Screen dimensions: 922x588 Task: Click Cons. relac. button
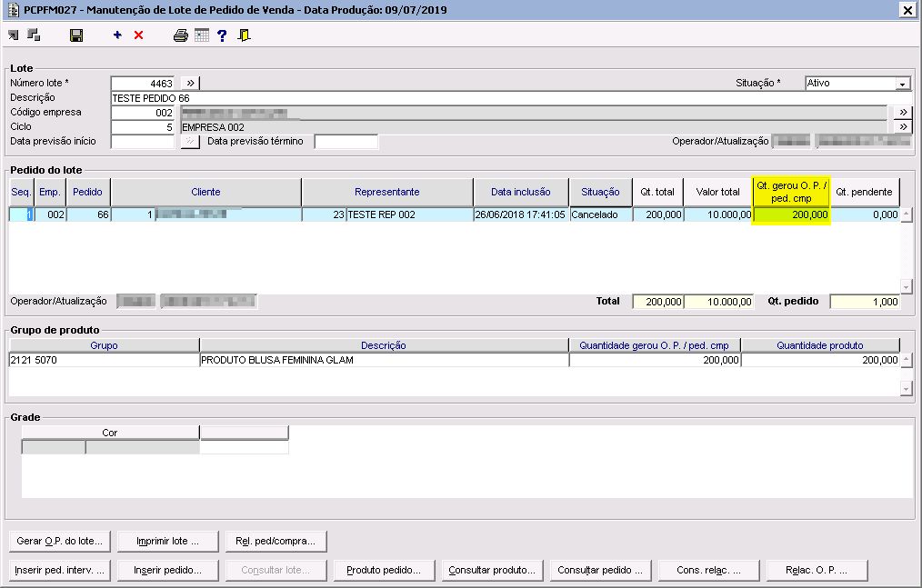click(x=708, y=570)
